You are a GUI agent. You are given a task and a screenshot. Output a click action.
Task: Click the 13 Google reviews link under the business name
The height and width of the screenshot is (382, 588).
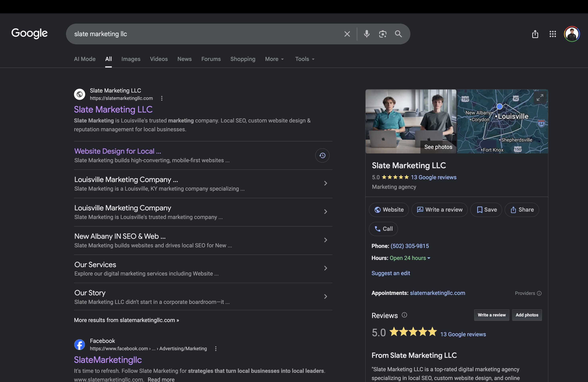pyautogui.click(x=434, y=177)
